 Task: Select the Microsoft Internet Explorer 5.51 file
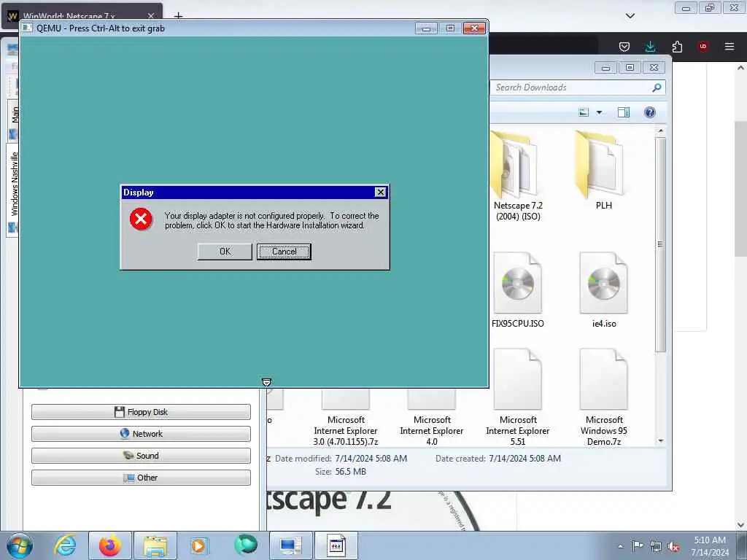(x=517, y=397)
